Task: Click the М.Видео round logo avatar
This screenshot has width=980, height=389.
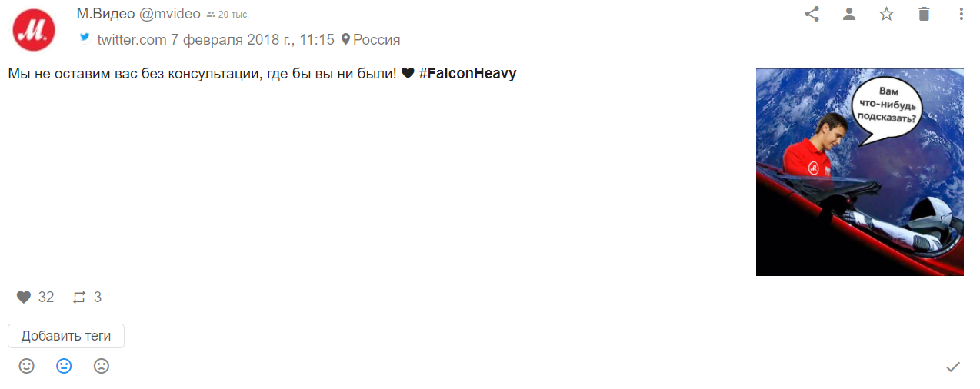Action: pos(34,30)
